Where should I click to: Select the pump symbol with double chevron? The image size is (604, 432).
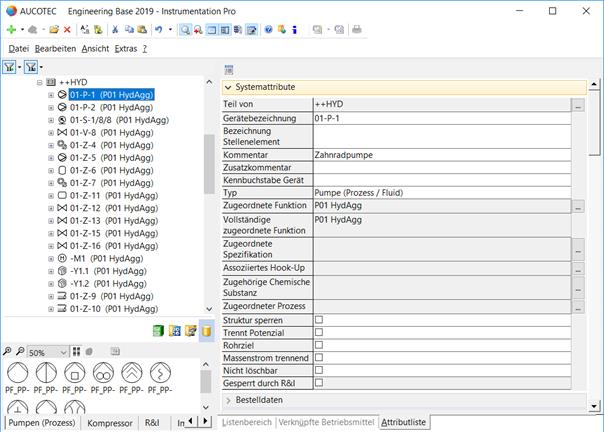tap(132, 373)
